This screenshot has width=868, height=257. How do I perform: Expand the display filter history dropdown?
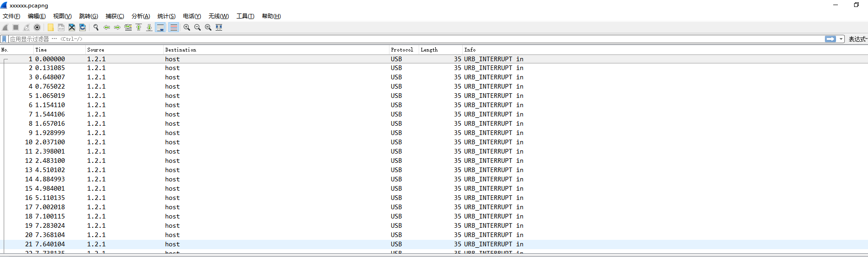pyautogui.click(x=841, y=39)
